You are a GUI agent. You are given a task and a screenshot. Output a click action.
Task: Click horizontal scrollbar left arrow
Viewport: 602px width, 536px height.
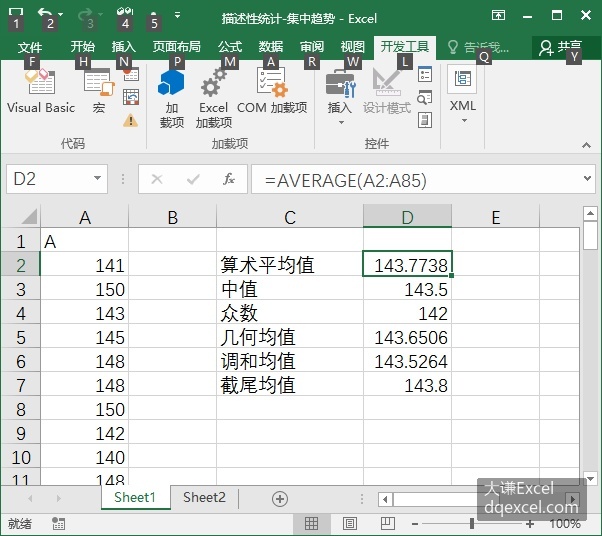[385, 499]
